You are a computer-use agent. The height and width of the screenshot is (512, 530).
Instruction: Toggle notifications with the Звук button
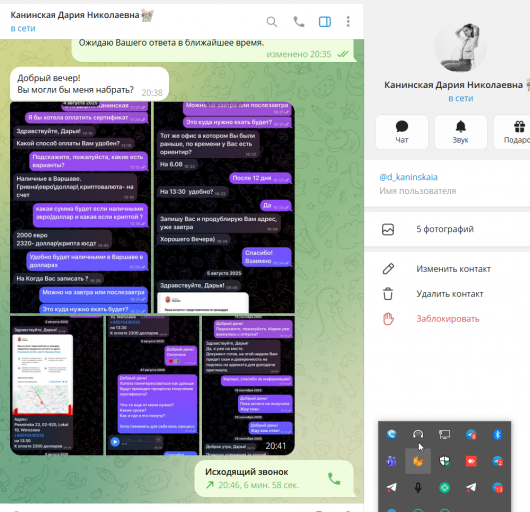(x=460, y=132)
